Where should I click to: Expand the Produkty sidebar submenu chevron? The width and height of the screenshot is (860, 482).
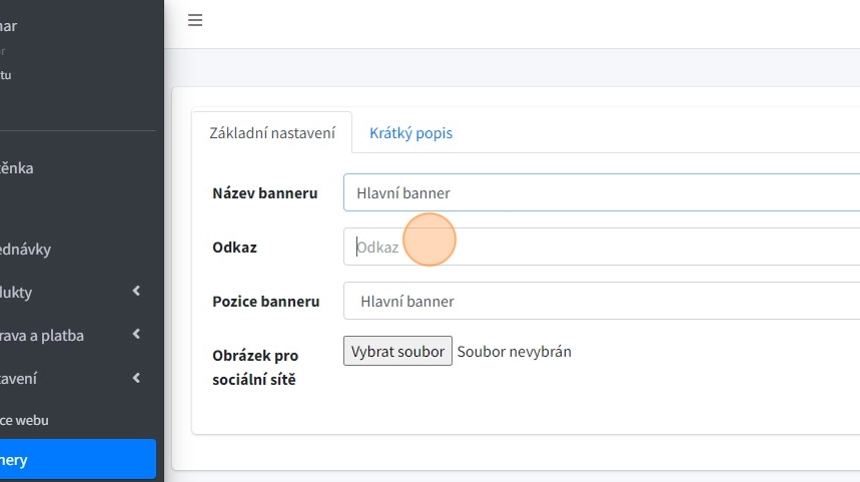coord(136,292)
